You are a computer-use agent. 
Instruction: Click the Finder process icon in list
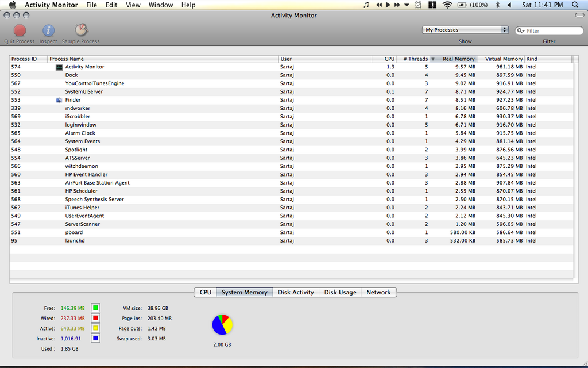coord(59,100)
